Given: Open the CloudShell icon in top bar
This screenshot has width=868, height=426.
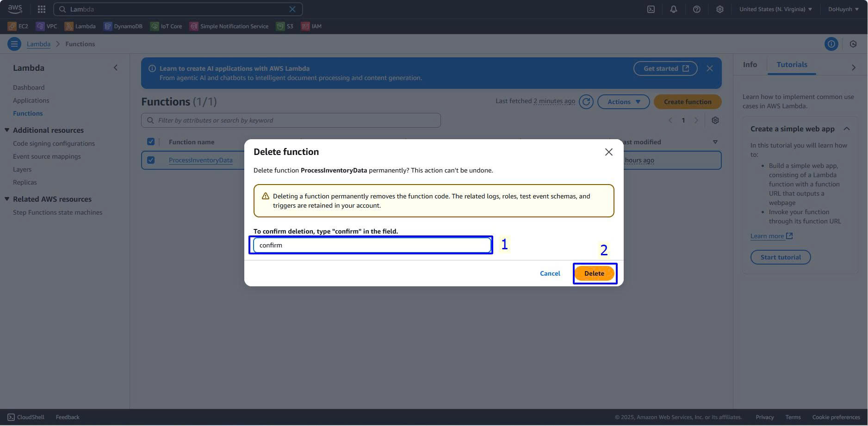Looking at the screenshot, I should pyautogui.click(x=651, y=9).
